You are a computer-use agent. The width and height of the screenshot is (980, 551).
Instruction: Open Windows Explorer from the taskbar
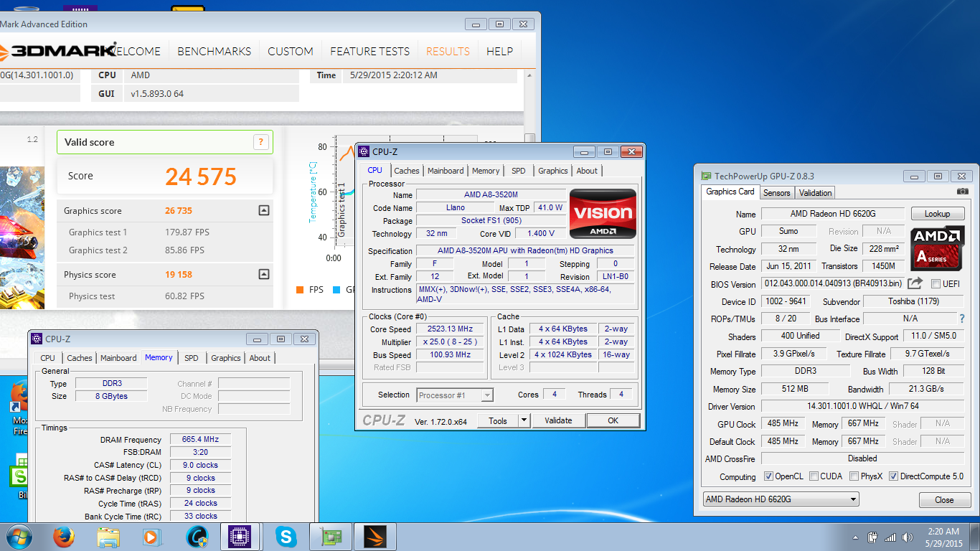(x=108, y=537)
